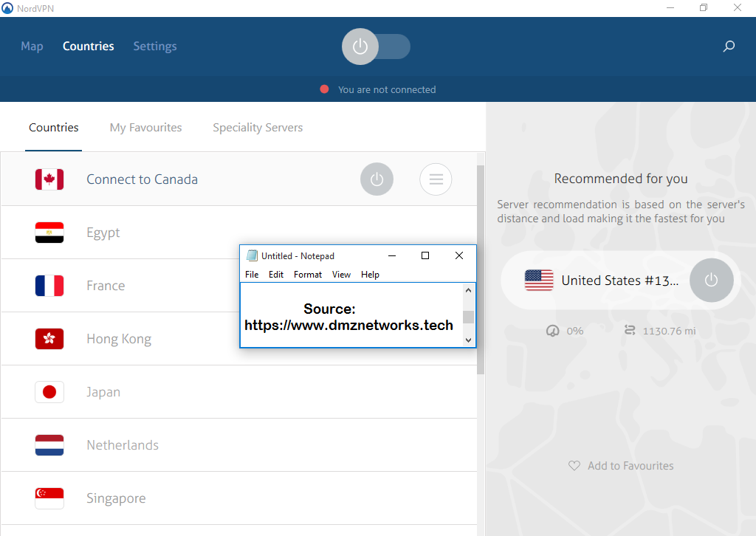
Task: Select the Countries sub-tab
Action: (x=53, y=128)
